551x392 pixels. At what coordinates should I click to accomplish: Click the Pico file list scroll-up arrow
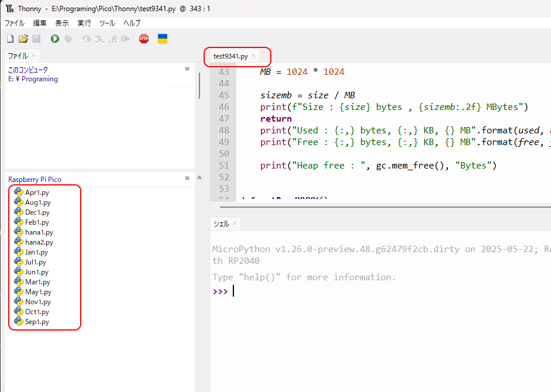(199, 177)
